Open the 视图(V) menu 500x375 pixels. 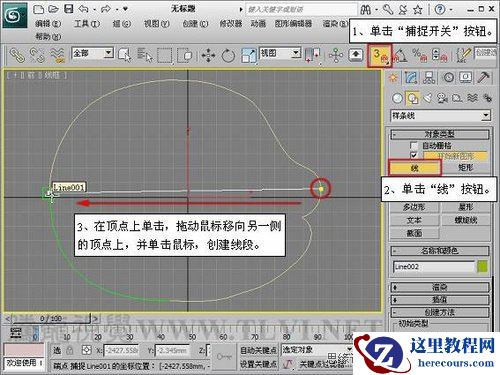click(157, 24)
